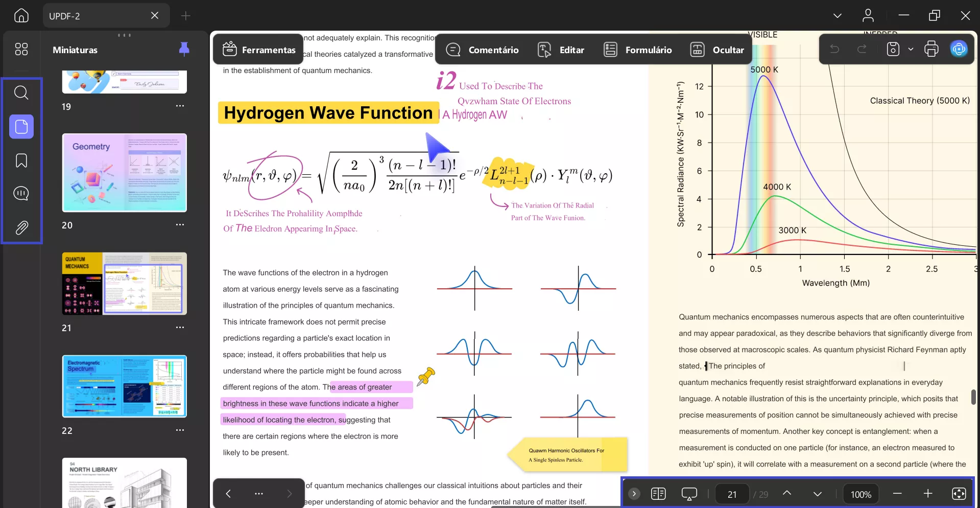Redo the last action
980x508 pixels.
coord(862,49)
